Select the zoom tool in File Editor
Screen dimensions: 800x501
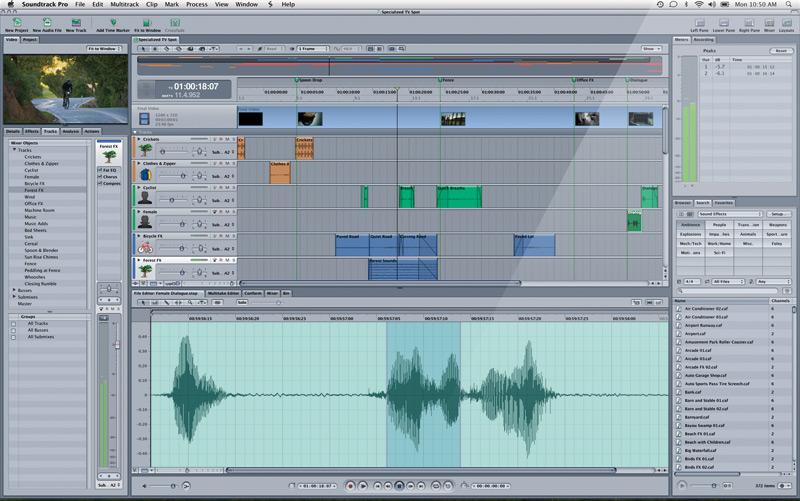[190, 303]
